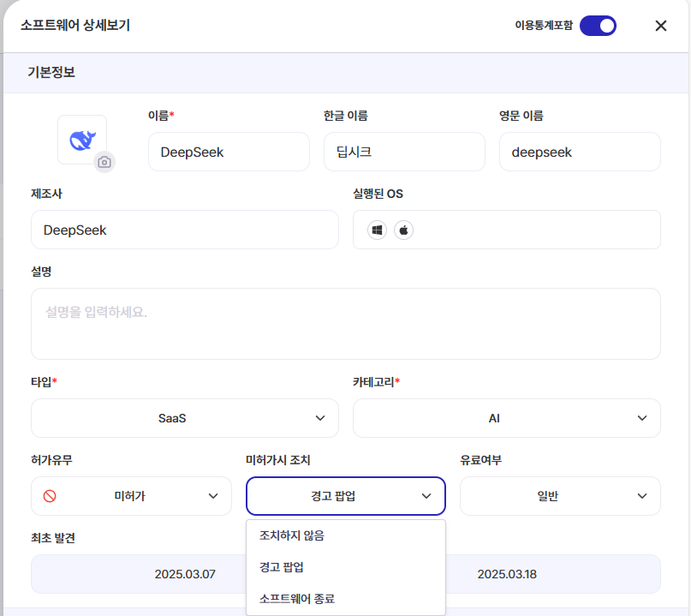Open the 유료여부 dropdown showing 일반

pyautogui.click(x=560, y=496)
